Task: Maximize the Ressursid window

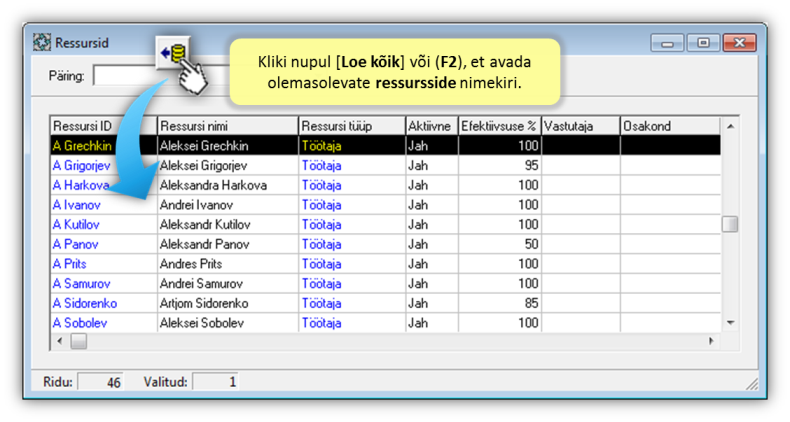Action: click(x=703, y=43)
